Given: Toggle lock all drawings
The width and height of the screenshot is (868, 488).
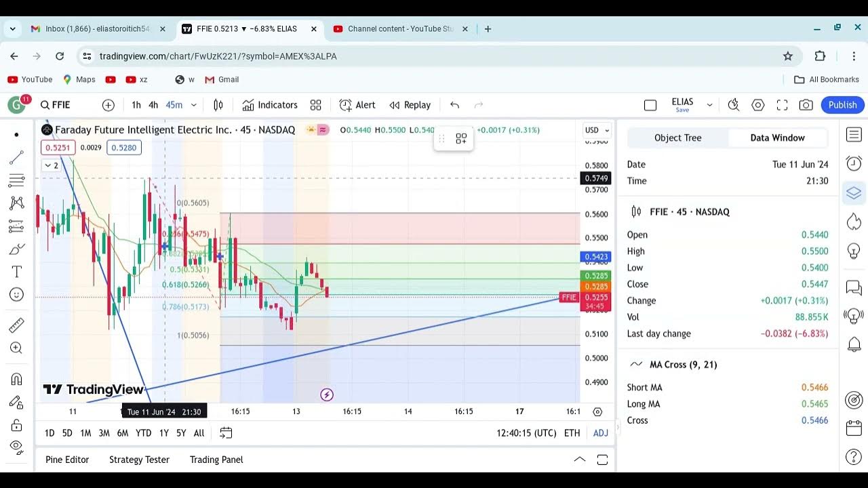Looking at the screenshot, I should (x=16, y=425).
